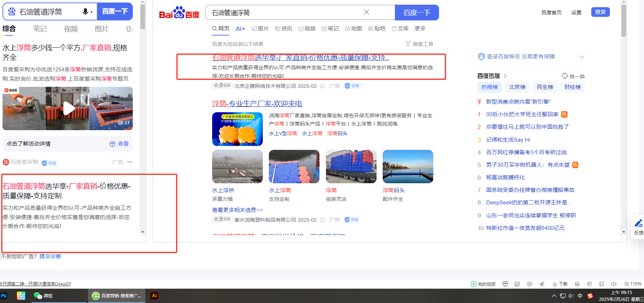Click the heartbeat health-check icon in status bar
The image size is (644, 303).
pyautogui.click(x=529, y=284)
